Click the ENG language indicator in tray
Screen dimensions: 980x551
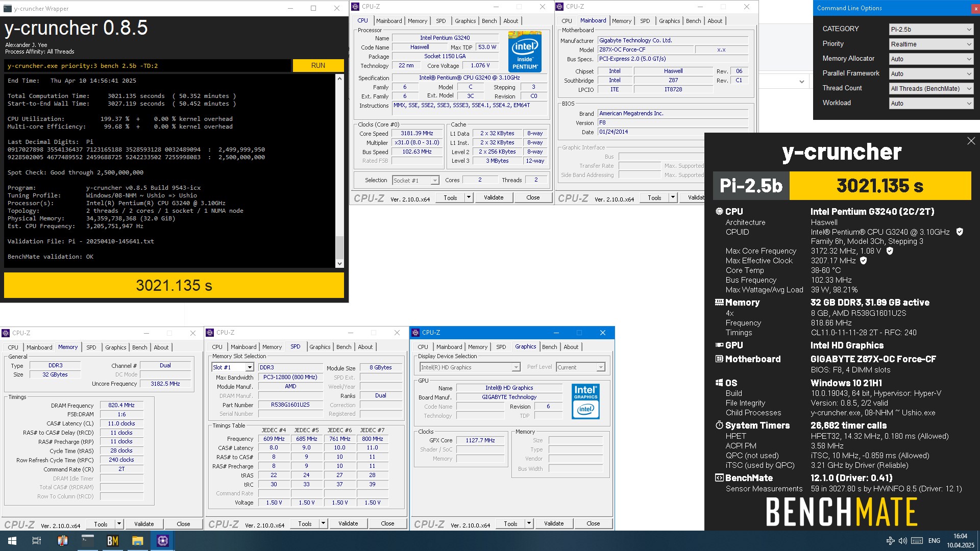pos(934,541)
